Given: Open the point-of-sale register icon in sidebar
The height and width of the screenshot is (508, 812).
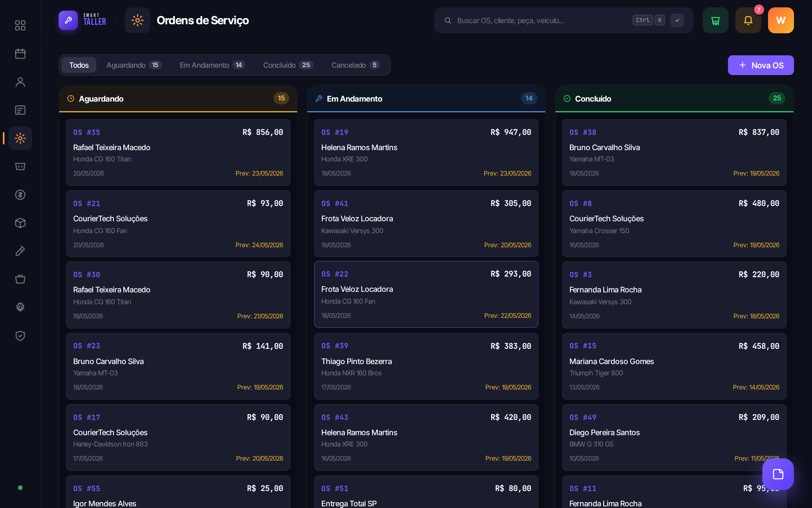Looking at the screenshot, I should pos(20,166).
